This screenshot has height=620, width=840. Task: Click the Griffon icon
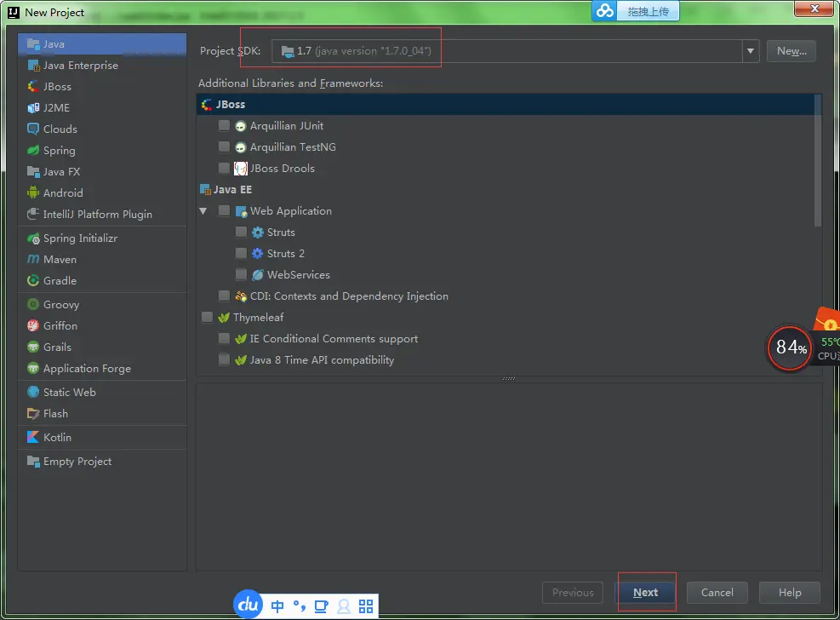point(33,326)
